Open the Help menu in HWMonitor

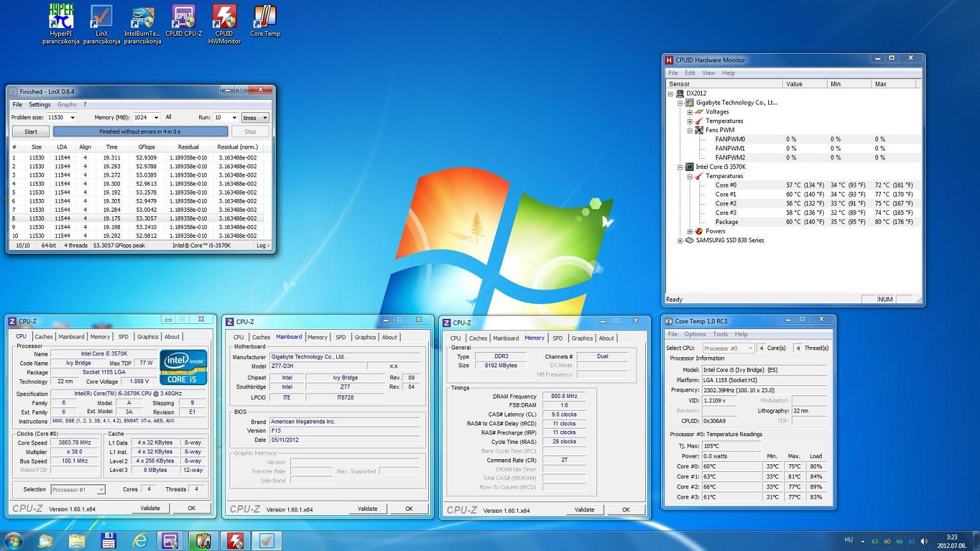[x=729, y=73]
